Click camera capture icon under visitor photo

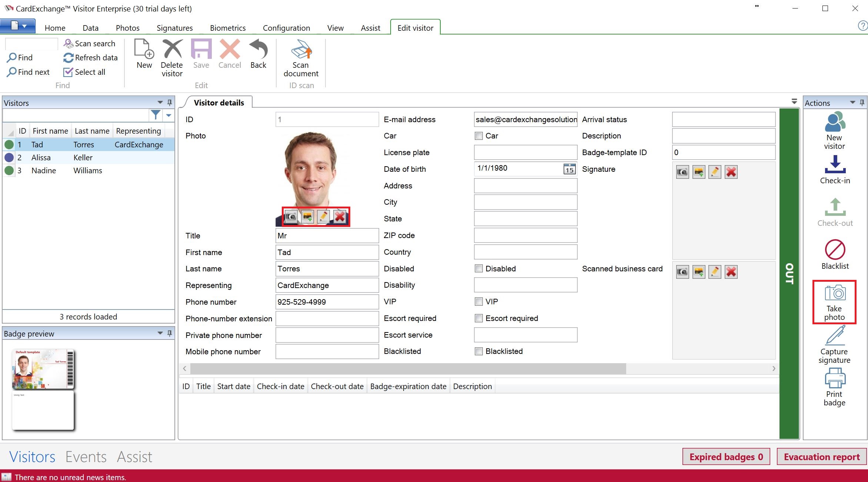click(x=291, y=216)
